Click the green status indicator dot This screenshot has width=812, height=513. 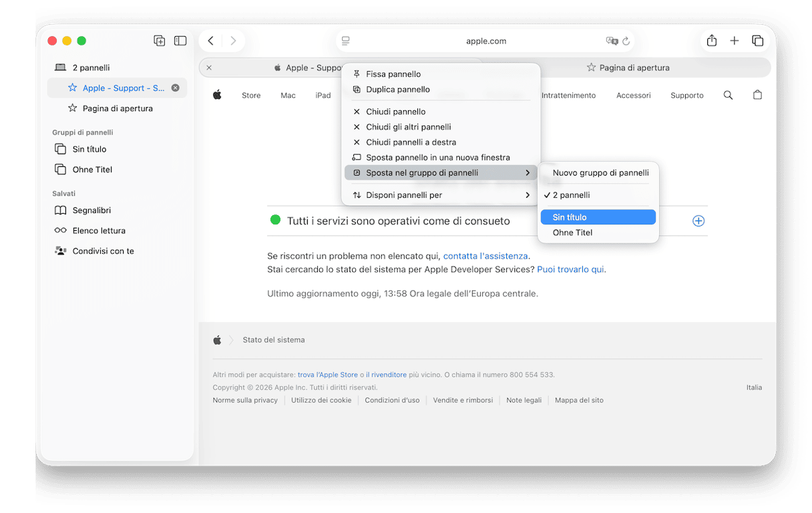pyautogui.click(x=275, y=220)
